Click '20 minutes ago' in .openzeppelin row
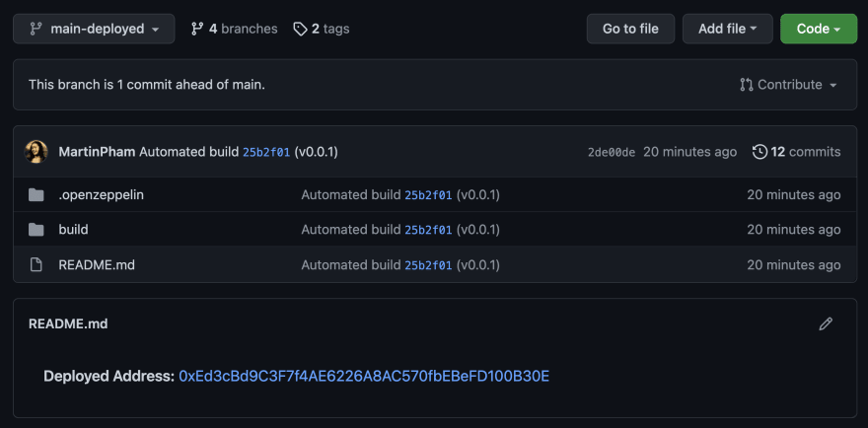868x428 pixels. coord(794,195)
